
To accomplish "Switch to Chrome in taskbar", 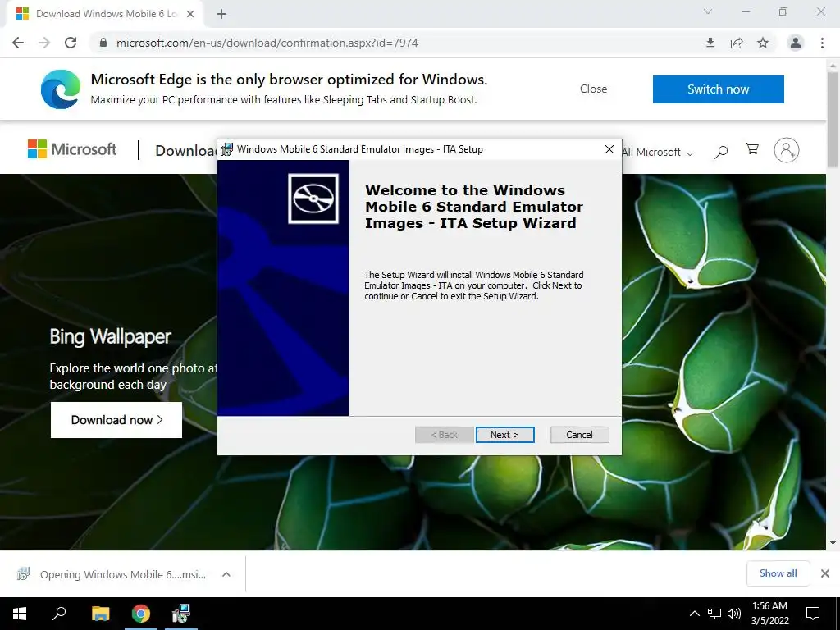I will [x=141, y=614].
